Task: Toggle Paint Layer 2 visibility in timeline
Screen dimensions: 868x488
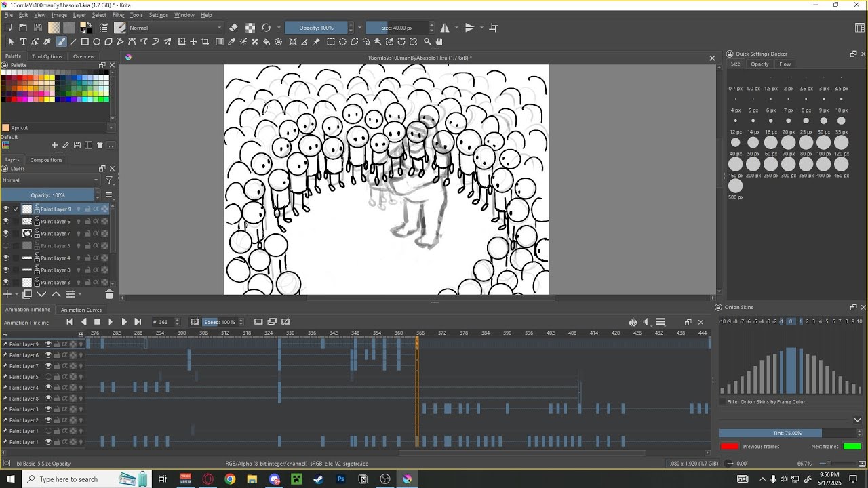Action: click(48, 420)
